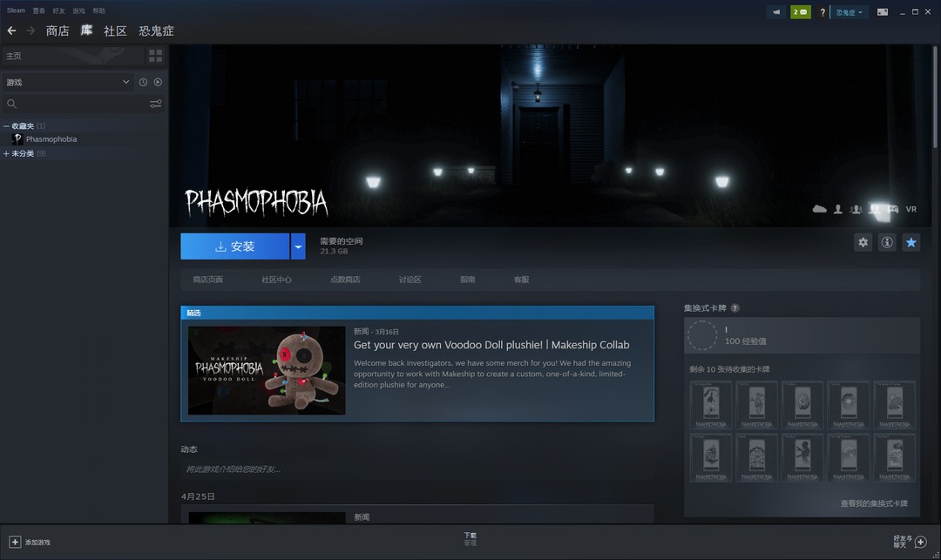
Task: Click the VR support label
Action: point(911,209)
